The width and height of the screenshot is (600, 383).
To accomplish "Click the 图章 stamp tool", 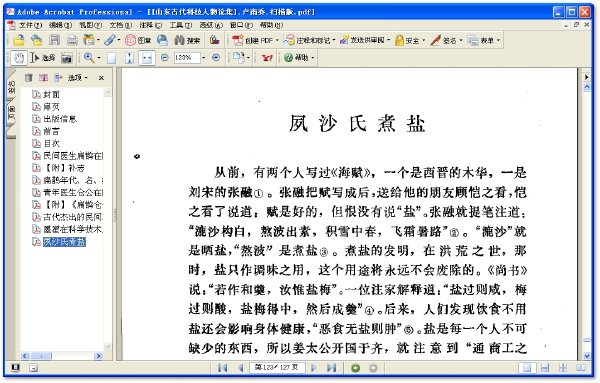I will tap(138, 40).
